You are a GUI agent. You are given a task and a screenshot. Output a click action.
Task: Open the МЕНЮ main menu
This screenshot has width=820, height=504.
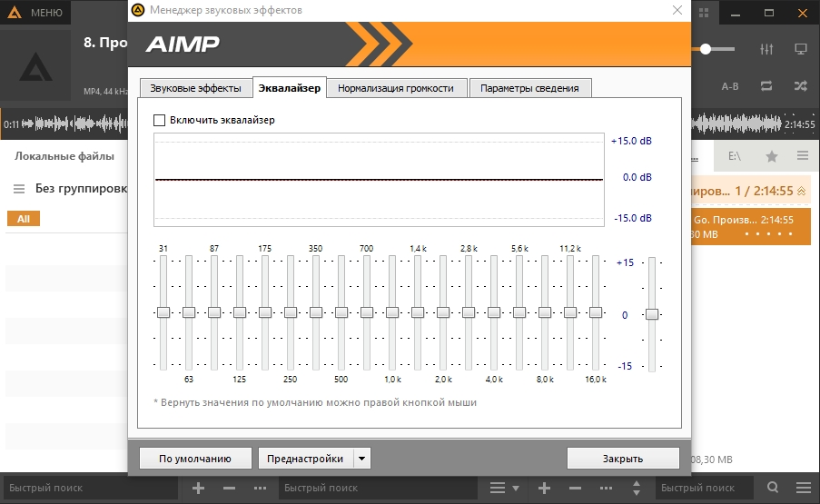coord(46,13)
